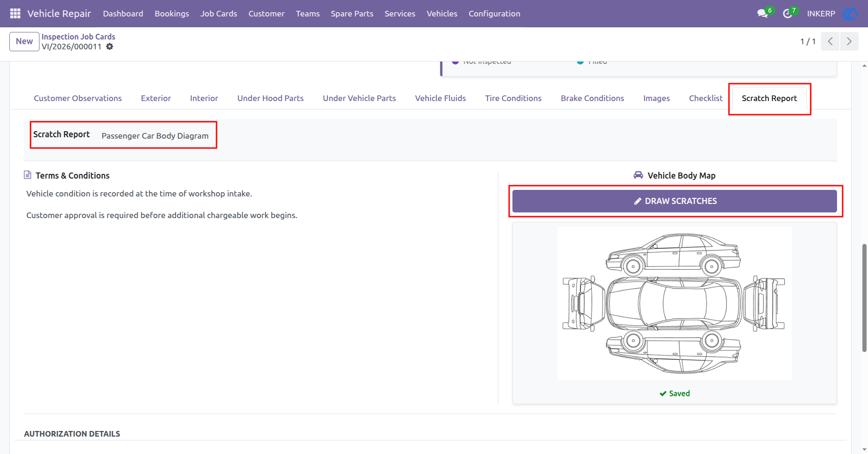Screen dimensions: 868x454
Task: Open the Bookings menu
Action: click(x=172, y=14)
